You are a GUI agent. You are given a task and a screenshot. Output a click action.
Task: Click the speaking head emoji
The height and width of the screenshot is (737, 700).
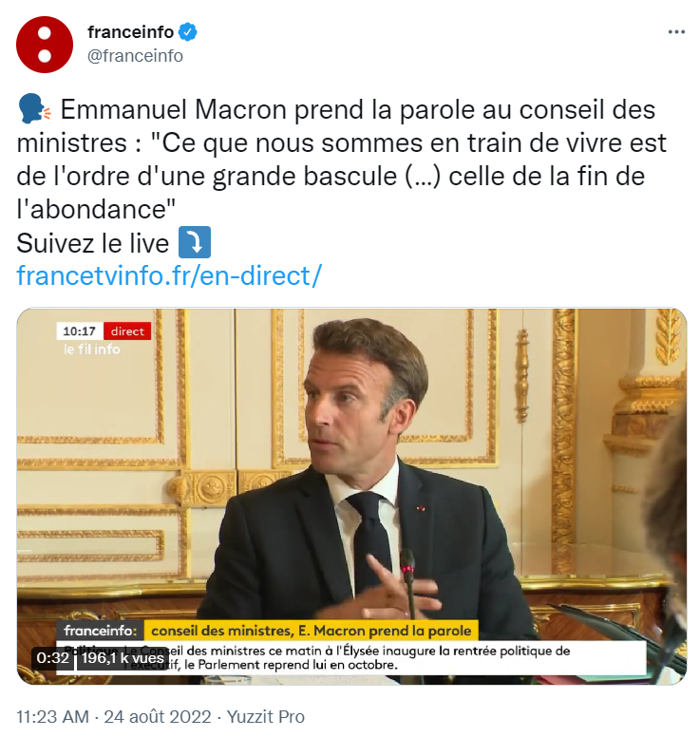coord(34,109)
